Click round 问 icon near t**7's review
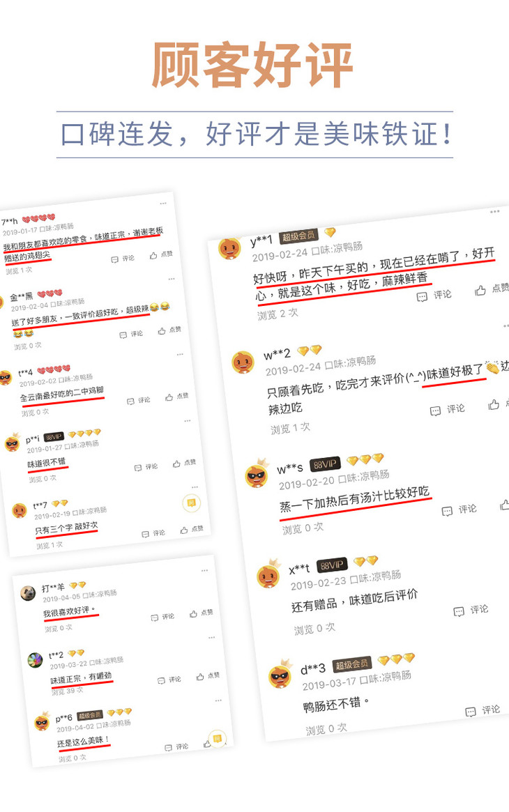Screen dimensions: 509x812 (192, 503)
